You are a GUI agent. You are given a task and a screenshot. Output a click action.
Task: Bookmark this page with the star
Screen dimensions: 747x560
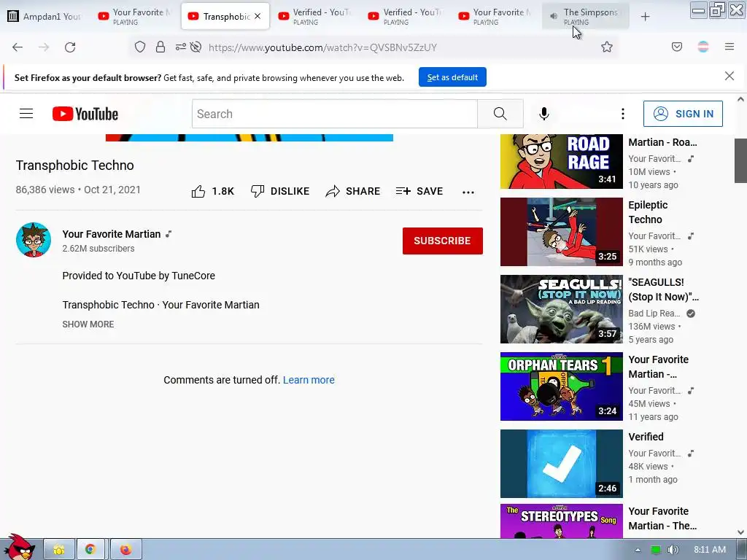(x=606, y=47)
